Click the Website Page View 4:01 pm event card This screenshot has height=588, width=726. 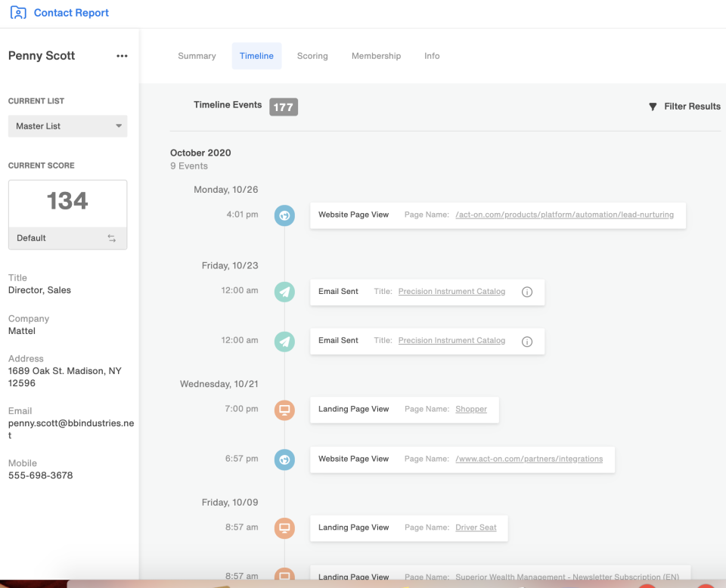pos(498,215)
